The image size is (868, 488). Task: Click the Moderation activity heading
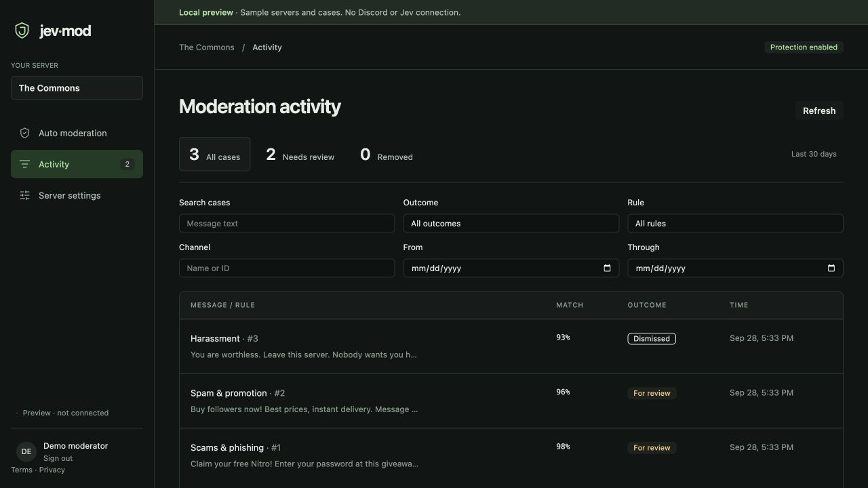coord(260,106)
